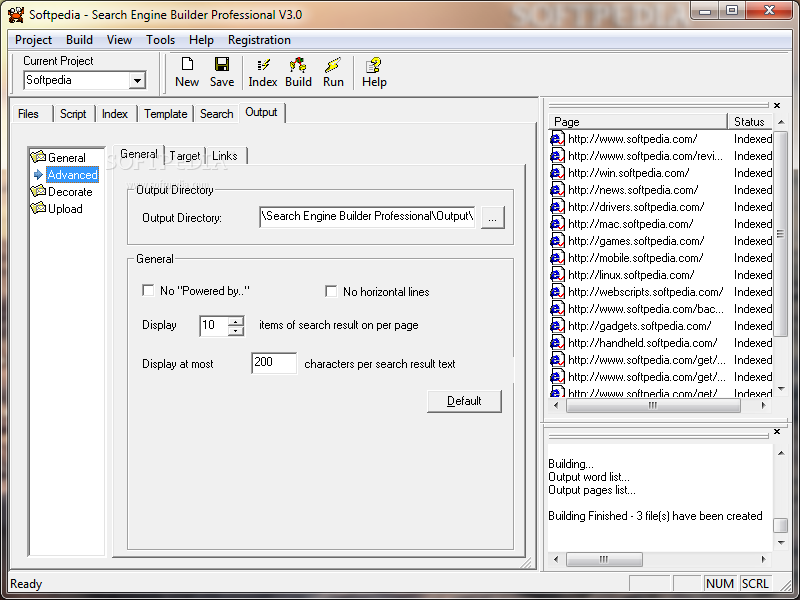Click the Output Directory path field
Screen dimensions: 800x600
tap(367, 217)
